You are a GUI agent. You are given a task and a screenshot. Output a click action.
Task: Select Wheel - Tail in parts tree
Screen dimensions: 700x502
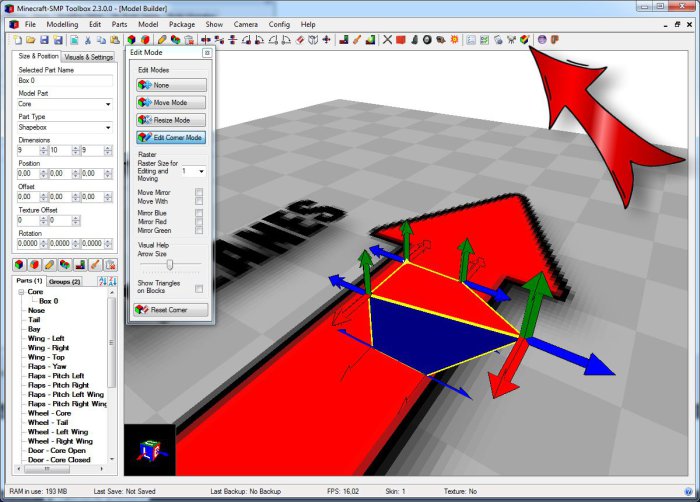tap(48, 422)
